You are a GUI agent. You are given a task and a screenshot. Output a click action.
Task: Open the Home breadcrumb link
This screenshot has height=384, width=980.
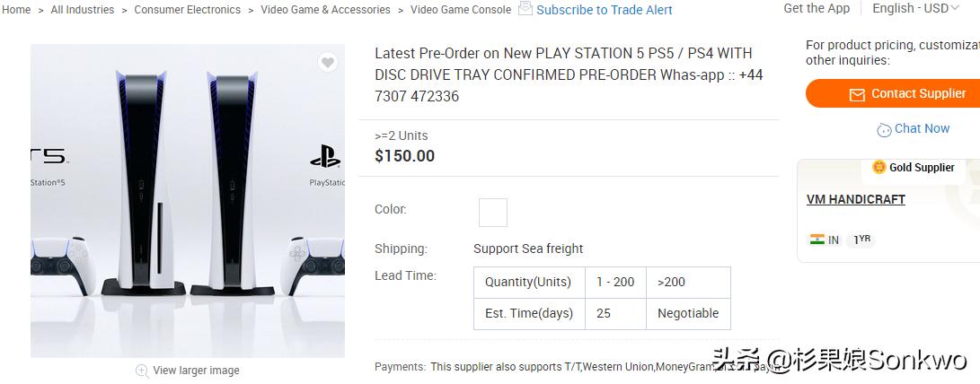pos(16,10)
